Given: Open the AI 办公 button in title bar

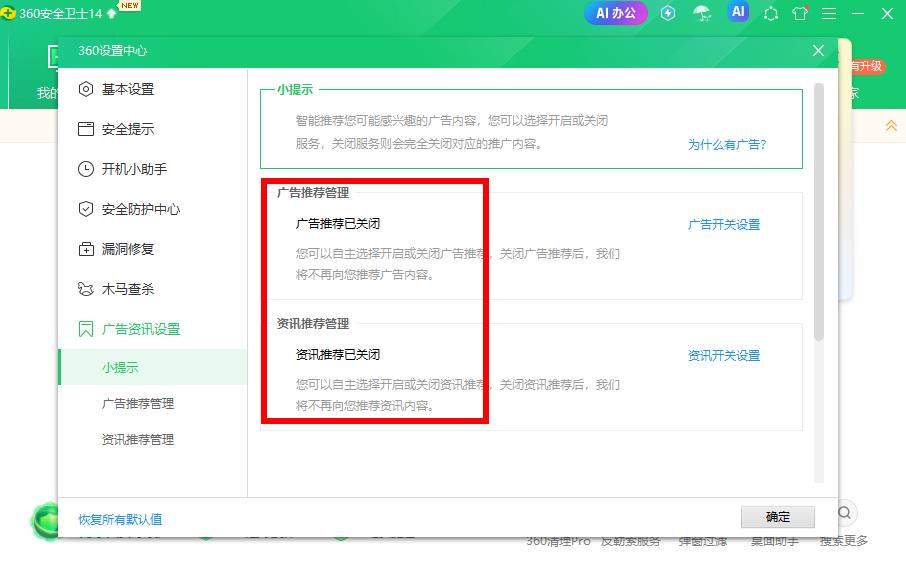Looking at the screenshot, I should coord(616,13).
